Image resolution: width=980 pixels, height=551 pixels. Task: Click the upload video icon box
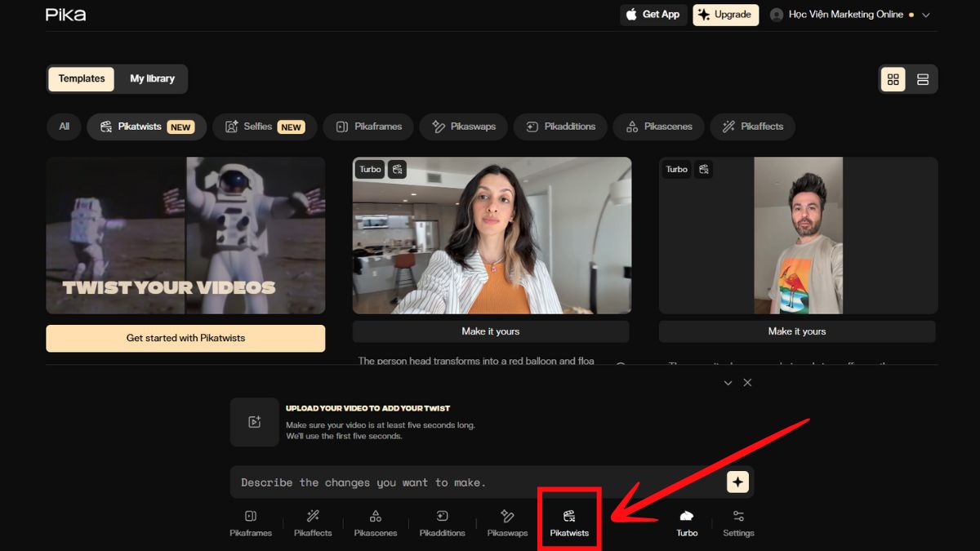tap(254, 422)
